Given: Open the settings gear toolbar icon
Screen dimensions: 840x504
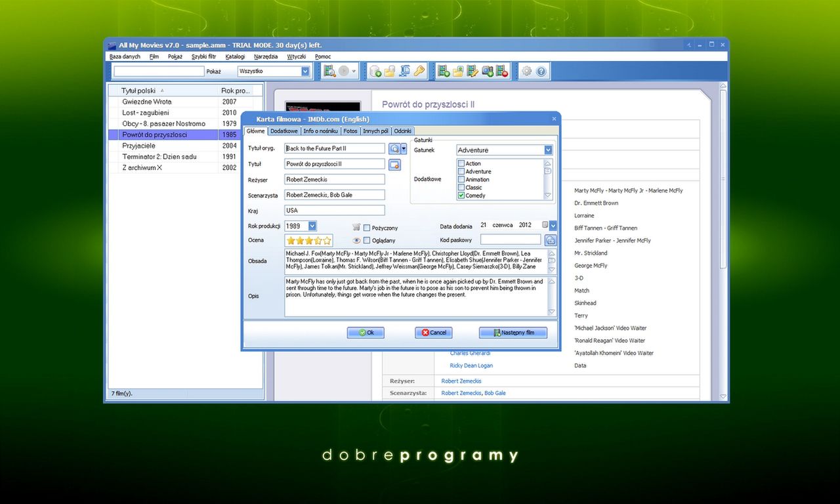Looking at the screenshot, I should (526, 71).
